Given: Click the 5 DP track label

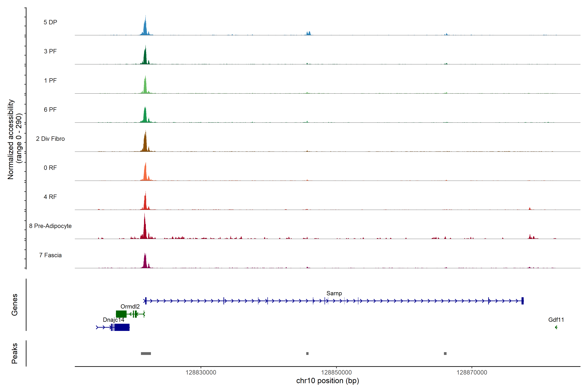Looking at the screenshot, I should click(50, 22).
